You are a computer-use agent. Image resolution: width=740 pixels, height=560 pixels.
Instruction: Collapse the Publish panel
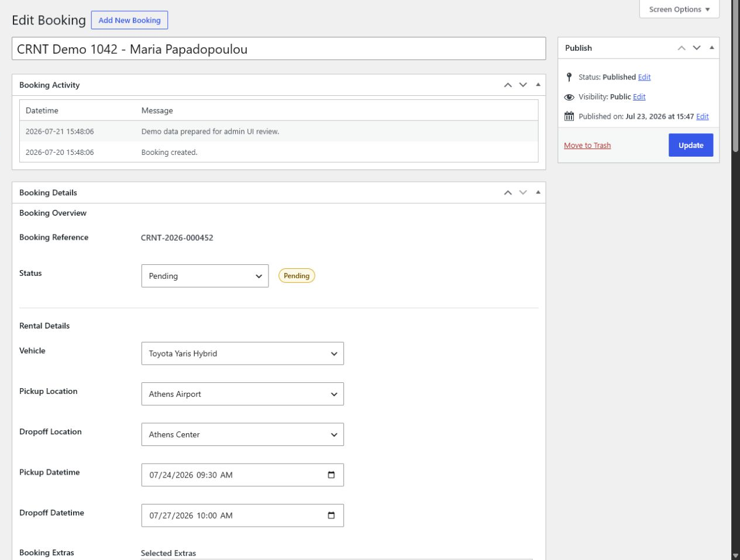point(712,48)
